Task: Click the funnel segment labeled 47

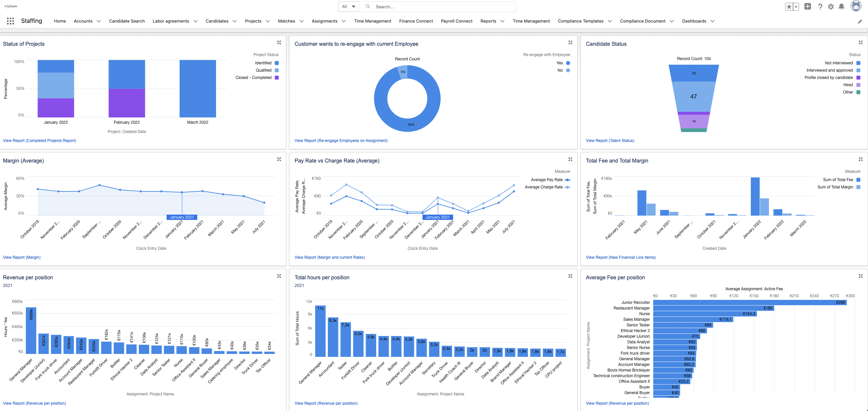Action: [693, 97]
